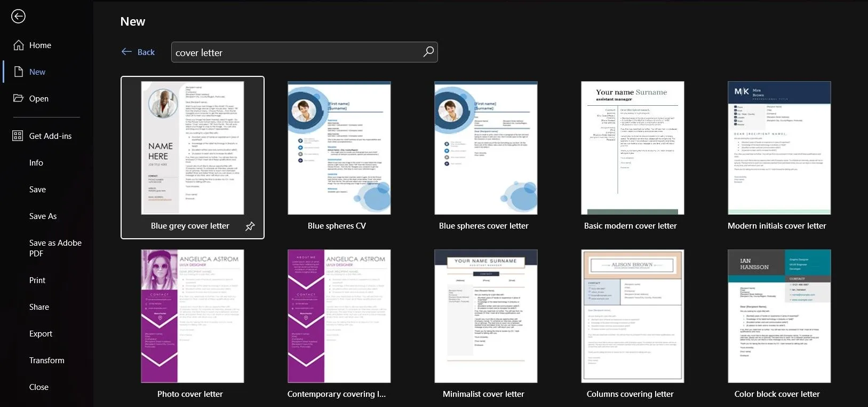The height and width of the screenshot is (407, 868).
Task: Click the New document page icon
Action: (19, 72)
